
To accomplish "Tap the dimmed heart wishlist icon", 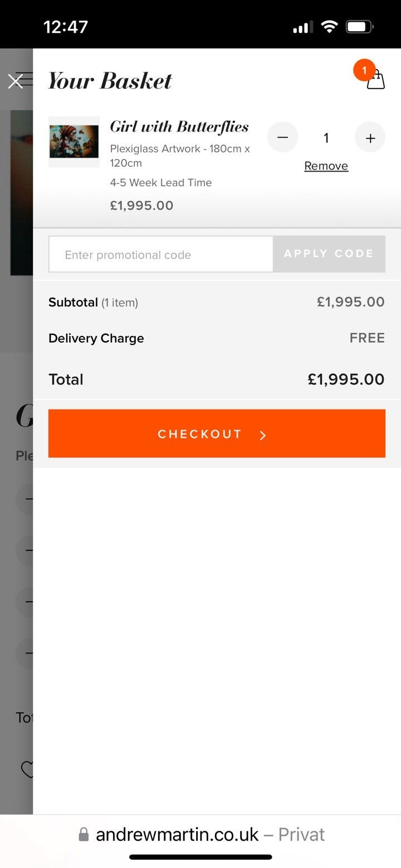I will [x=26, y=770].
